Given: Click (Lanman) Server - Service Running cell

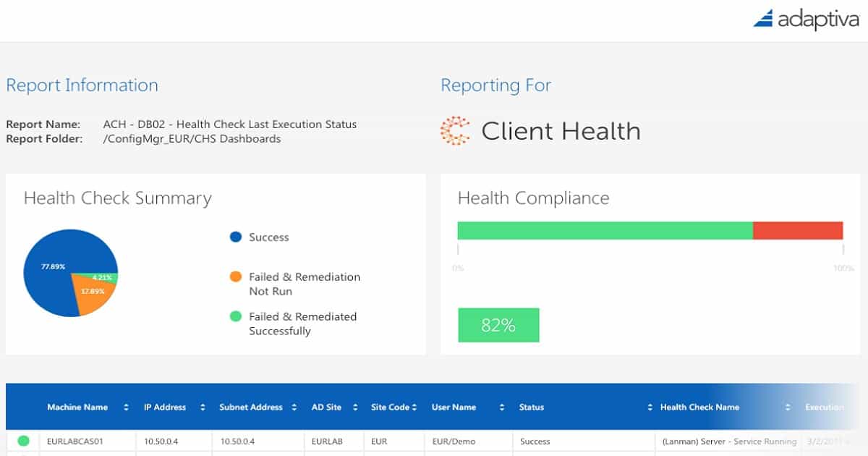Looking at the screenshot, I should click(729, 441).
